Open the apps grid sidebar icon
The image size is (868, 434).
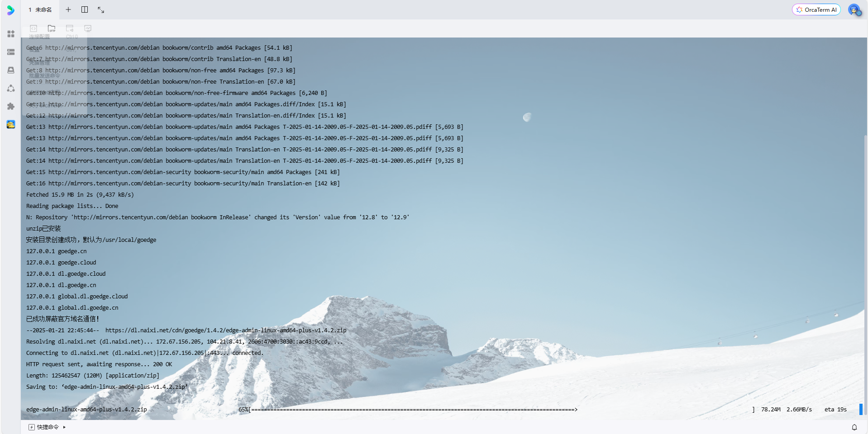tap(11, 34)
